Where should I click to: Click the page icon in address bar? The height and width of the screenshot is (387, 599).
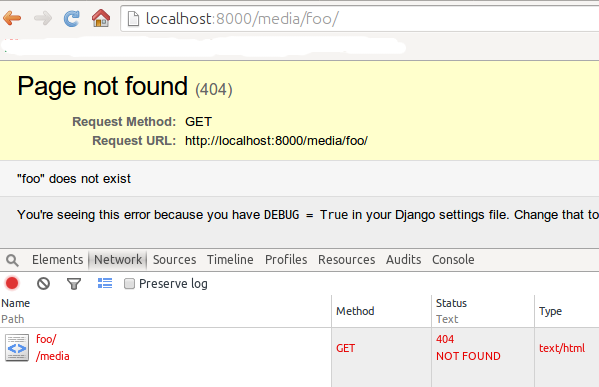pyautogui.click(x=133, y=18)
